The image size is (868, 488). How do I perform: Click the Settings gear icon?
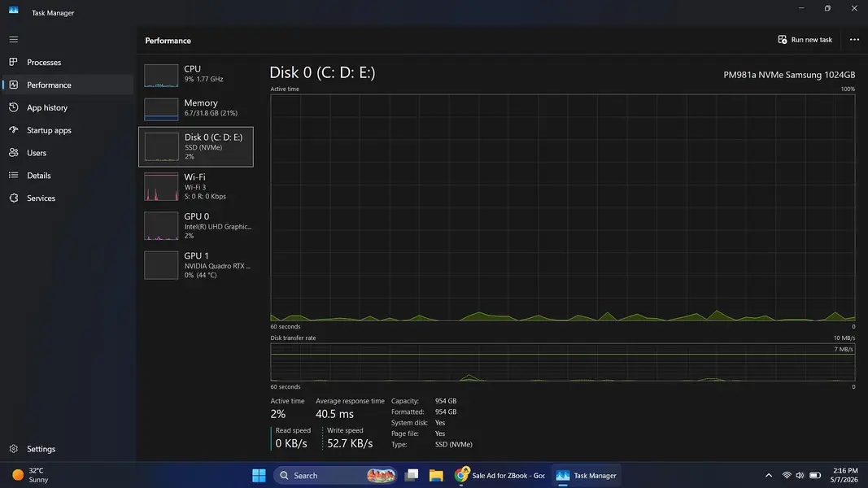click(13, 449)
